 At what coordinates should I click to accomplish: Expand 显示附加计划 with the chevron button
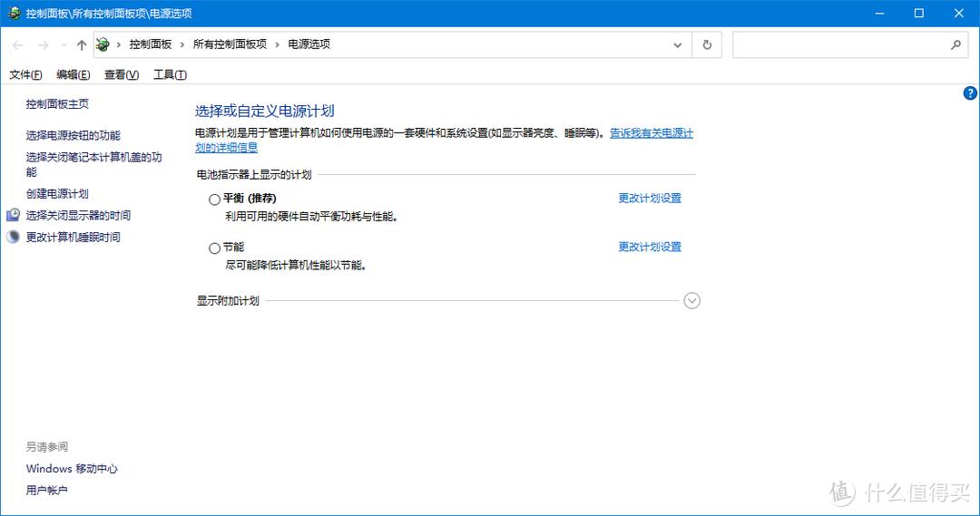coord(691,300)
